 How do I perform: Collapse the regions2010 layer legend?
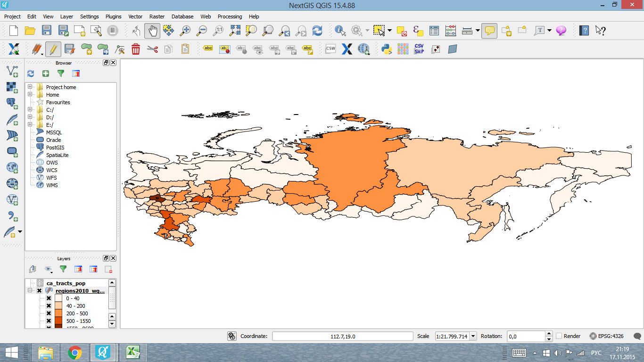coord(30,291)
